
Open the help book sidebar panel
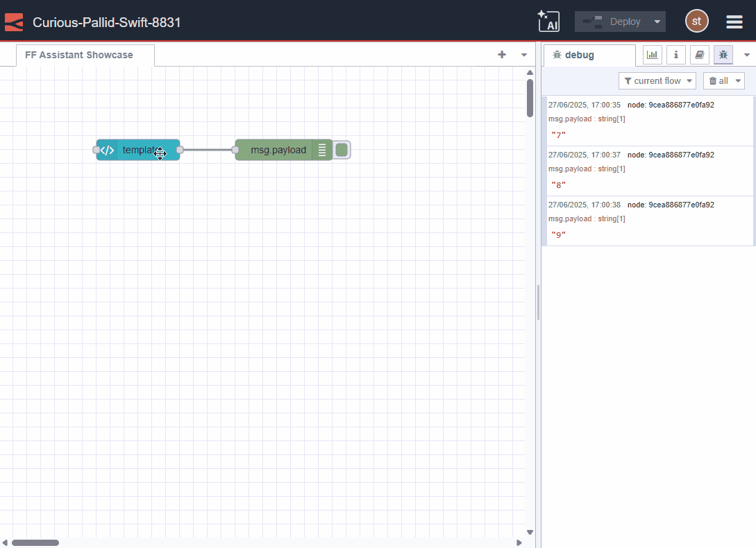(x=699, y=54)
